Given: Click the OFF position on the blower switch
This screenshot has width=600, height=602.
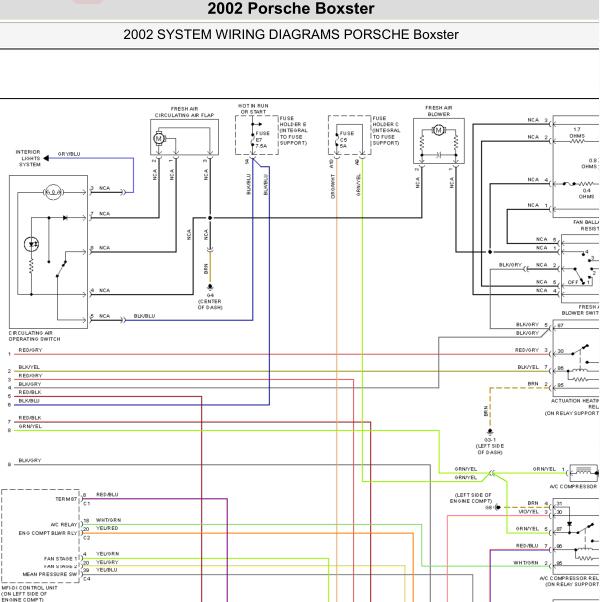Looking at the screenshot, I should pyautogui.click(x=573, y=282).
